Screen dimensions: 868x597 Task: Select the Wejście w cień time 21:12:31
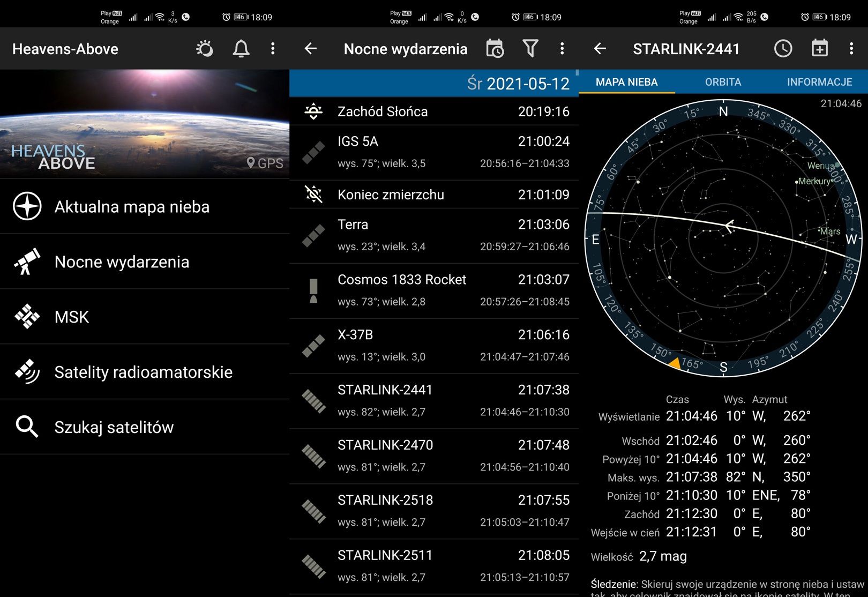691,532
